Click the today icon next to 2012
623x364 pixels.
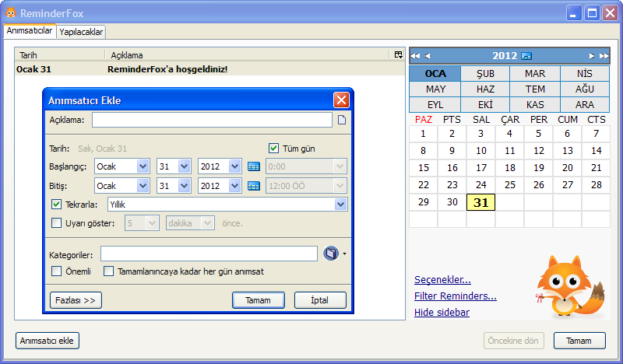526,56
